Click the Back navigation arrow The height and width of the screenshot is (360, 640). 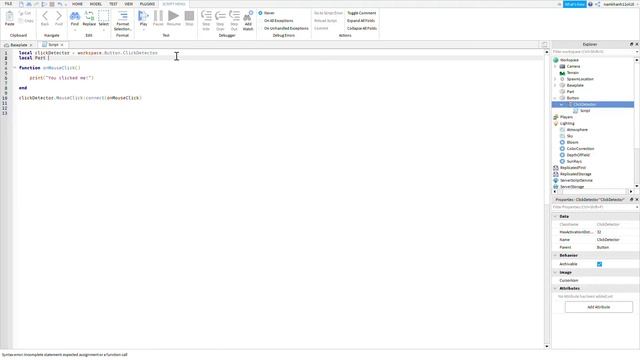[x=45, y=16]
